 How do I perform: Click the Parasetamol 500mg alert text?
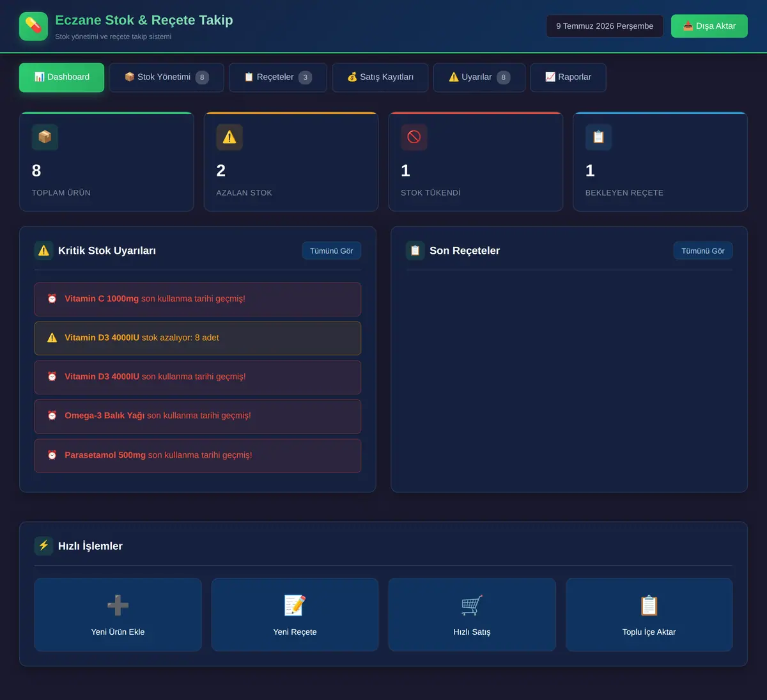159,455
